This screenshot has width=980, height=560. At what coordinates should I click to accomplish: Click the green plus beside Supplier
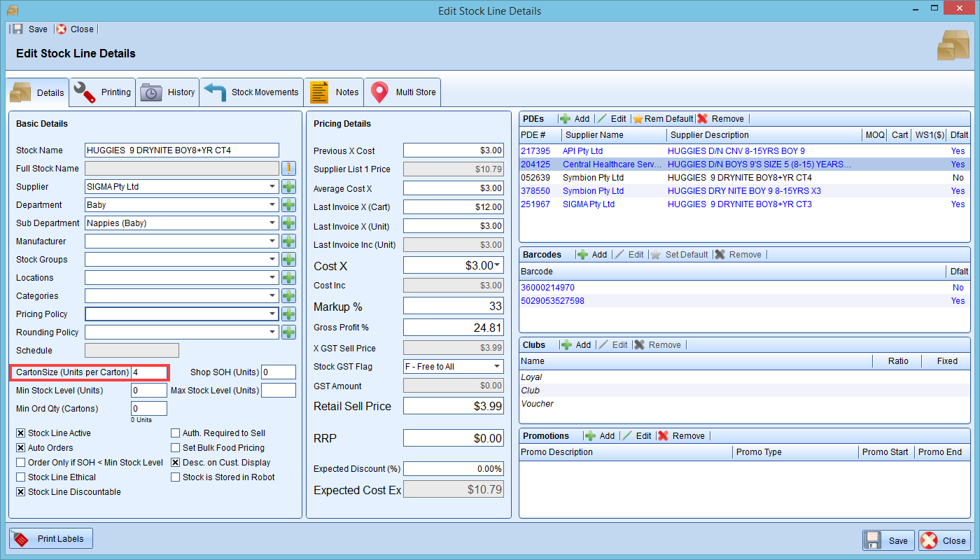(x=288, y=187)
